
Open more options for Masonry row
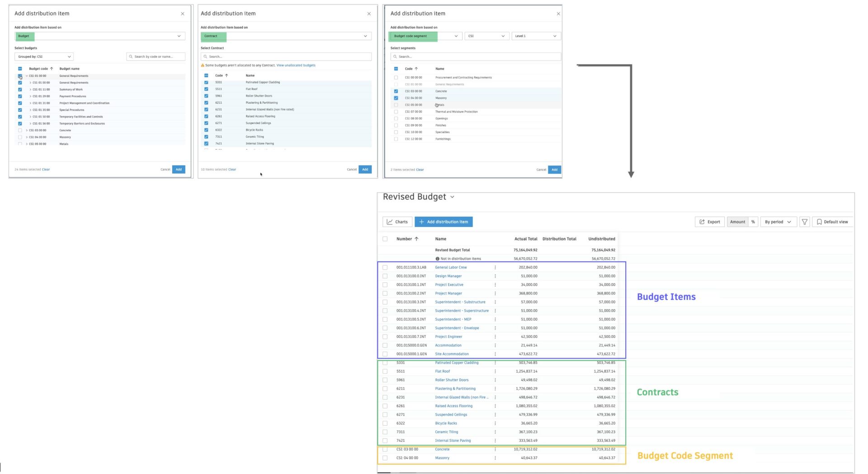495,458
